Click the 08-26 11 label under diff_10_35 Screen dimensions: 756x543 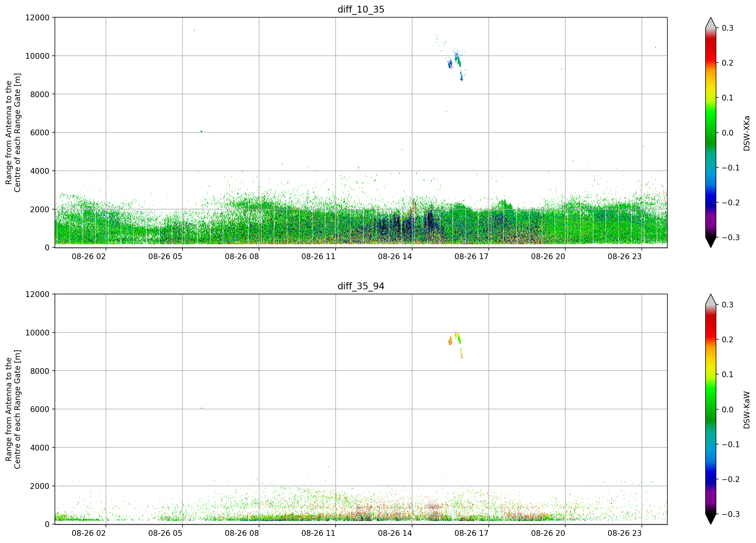click(x=318, y=256)
